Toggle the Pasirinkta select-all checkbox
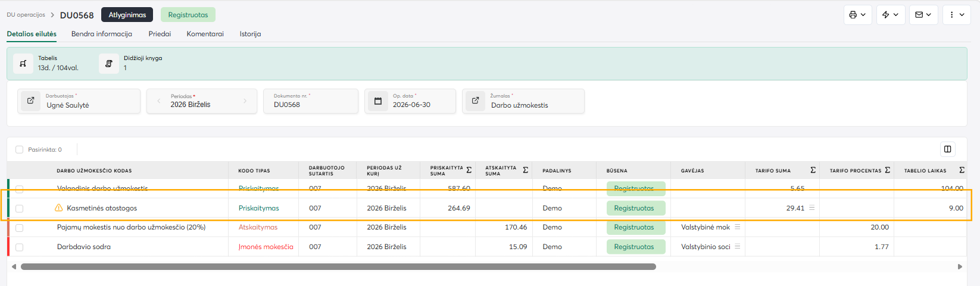 pyautogui.click(x=20, y=150)
